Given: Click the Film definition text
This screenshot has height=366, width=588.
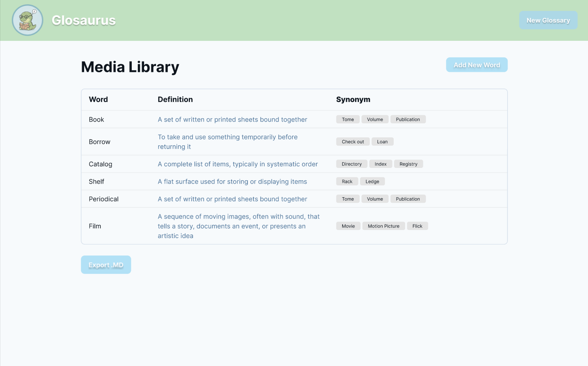Looking at the screenshot, I should click(x=239, y=226).
